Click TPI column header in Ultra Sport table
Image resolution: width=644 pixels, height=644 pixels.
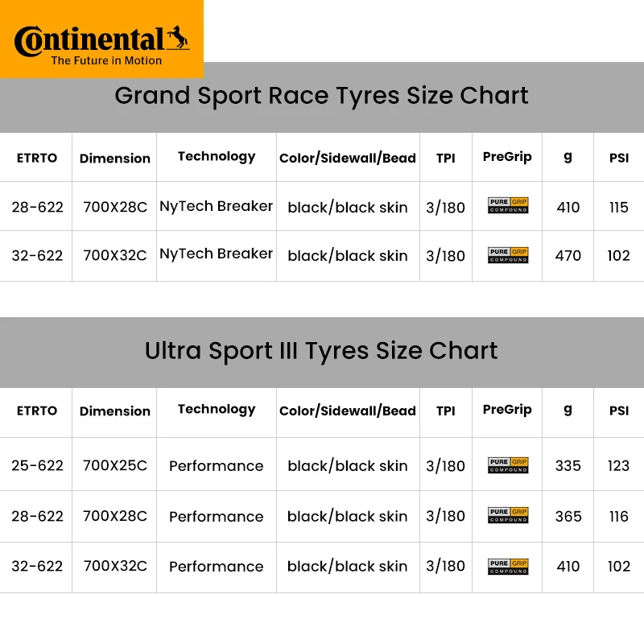point(446,411)
